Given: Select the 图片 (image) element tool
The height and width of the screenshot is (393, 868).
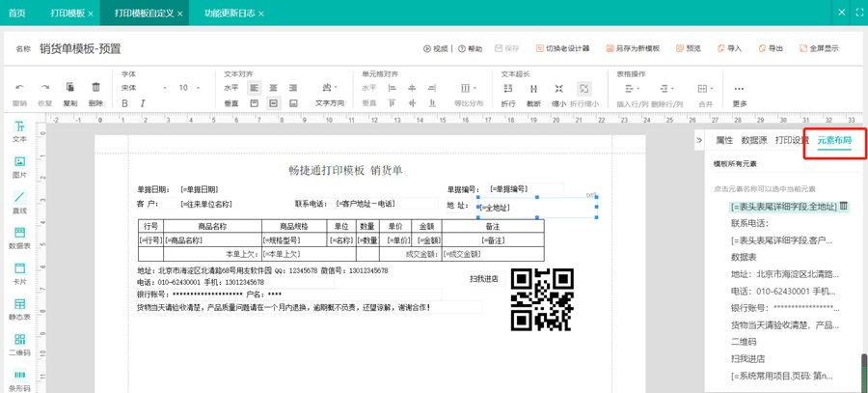Looking at the screenshot, I should tap(19, 167).
